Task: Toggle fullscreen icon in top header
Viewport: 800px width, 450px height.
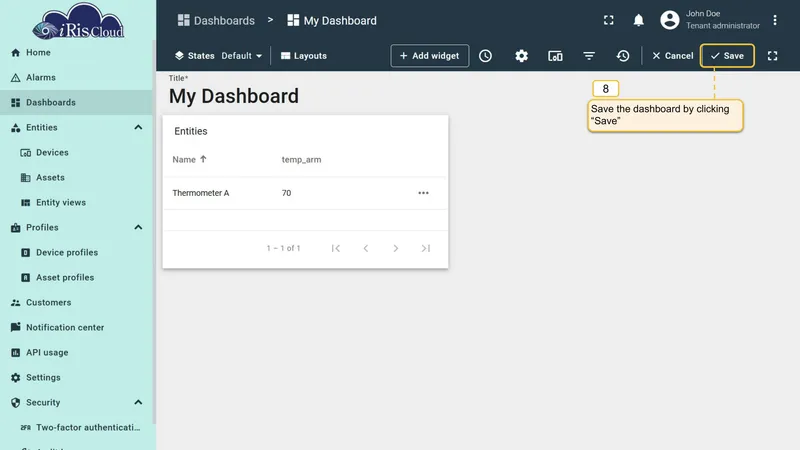Action: tap(609, 20)
